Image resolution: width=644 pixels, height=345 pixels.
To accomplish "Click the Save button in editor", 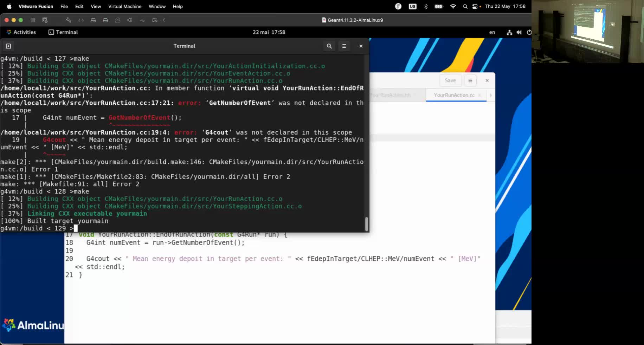I will pos(450,80).
